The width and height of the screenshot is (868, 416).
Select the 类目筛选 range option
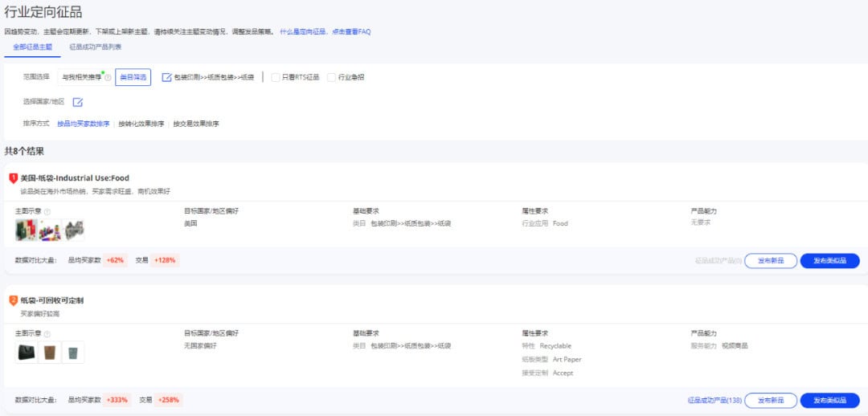133,77
